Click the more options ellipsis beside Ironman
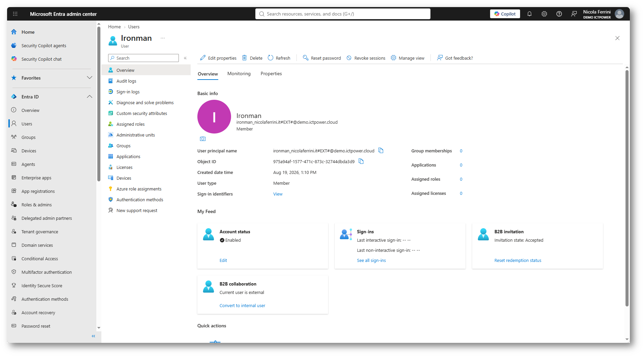This screenshot has height=357, width=644. pos(163,38)
